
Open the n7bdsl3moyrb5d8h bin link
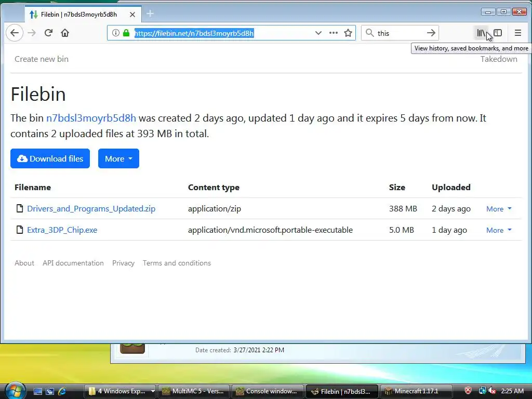(x=91, y=118)
